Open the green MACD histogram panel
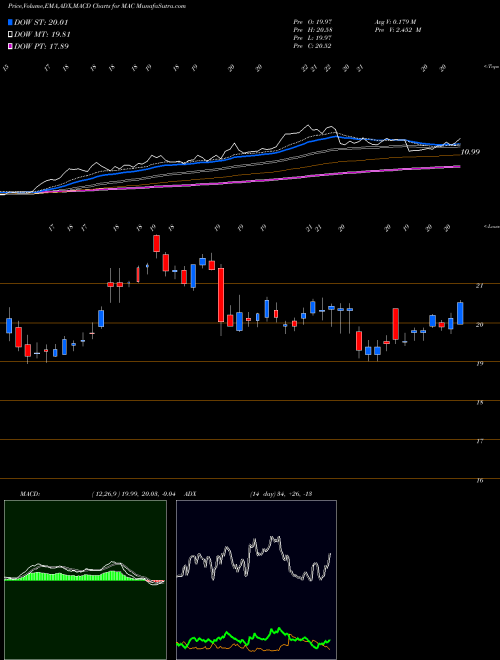 tap(85, 580)
